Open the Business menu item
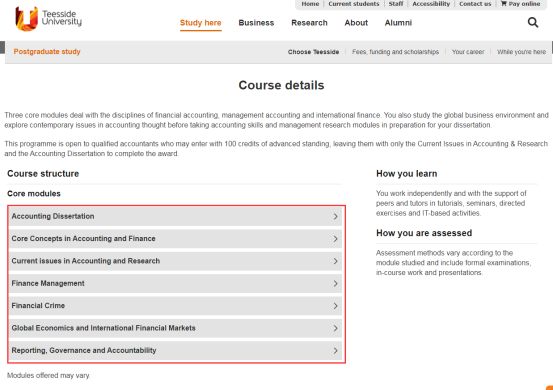 pos(256,23)
